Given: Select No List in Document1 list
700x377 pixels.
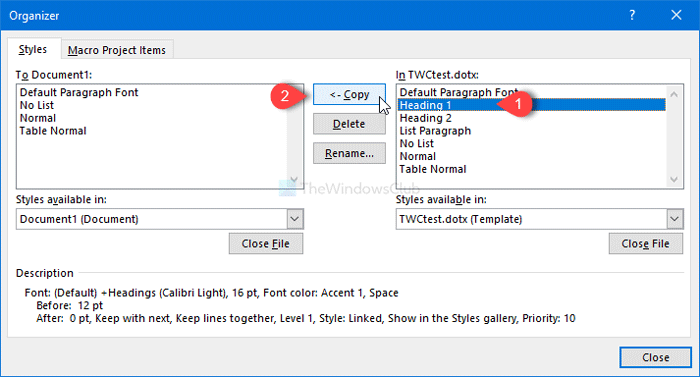Looking at the screenshot, I should pyautogui.click(x=37, y=105).
